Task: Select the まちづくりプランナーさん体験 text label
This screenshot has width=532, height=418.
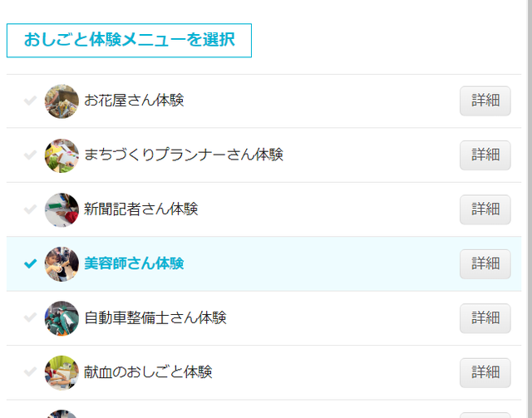Action: coord(184,155)
